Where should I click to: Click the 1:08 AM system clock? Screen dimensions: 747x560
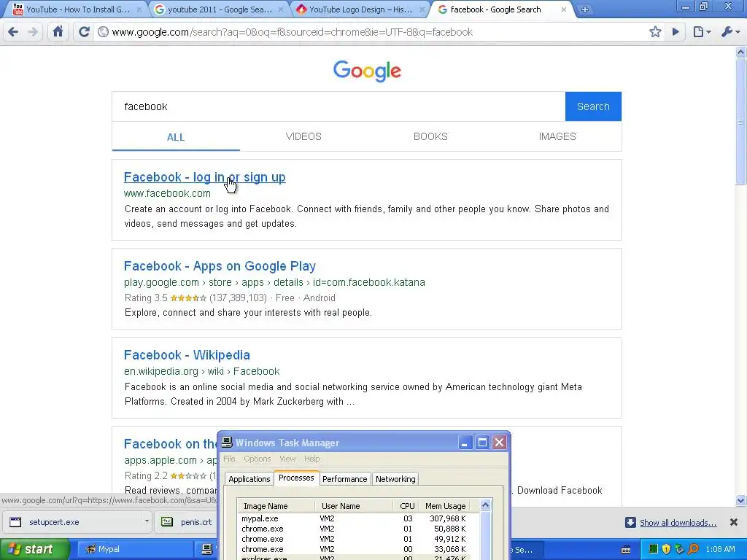click(x=720, y=549)
